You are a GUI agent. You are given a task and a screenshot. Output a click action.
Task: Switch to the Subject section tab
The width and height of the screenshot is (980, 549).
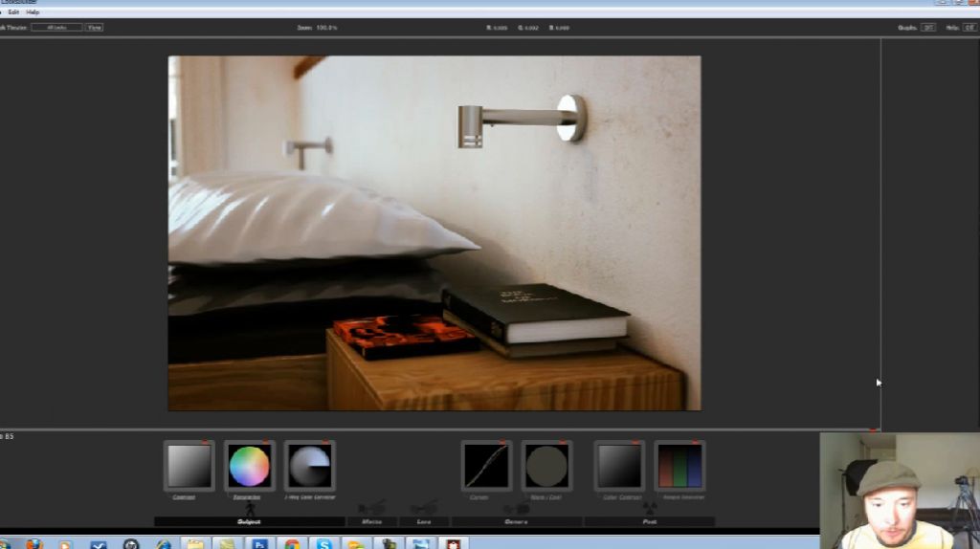(x=249, y=521)
